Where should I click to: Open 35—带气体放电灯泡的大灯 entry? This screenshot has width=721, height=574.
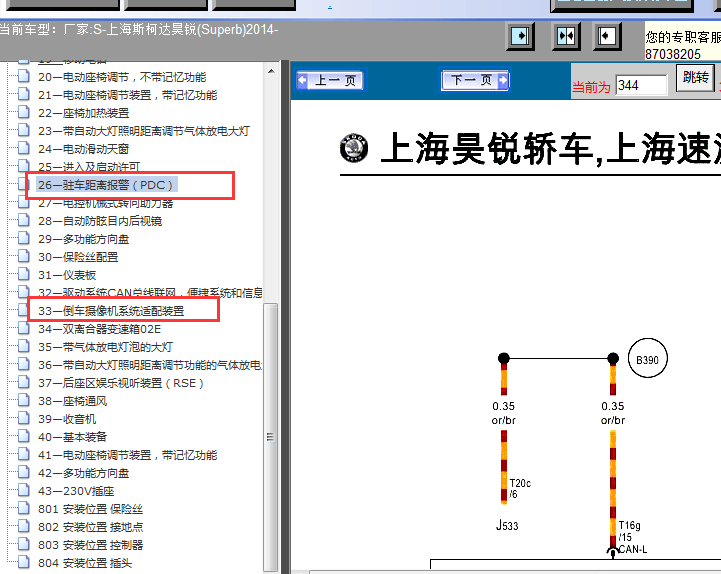tap(105, 347)
